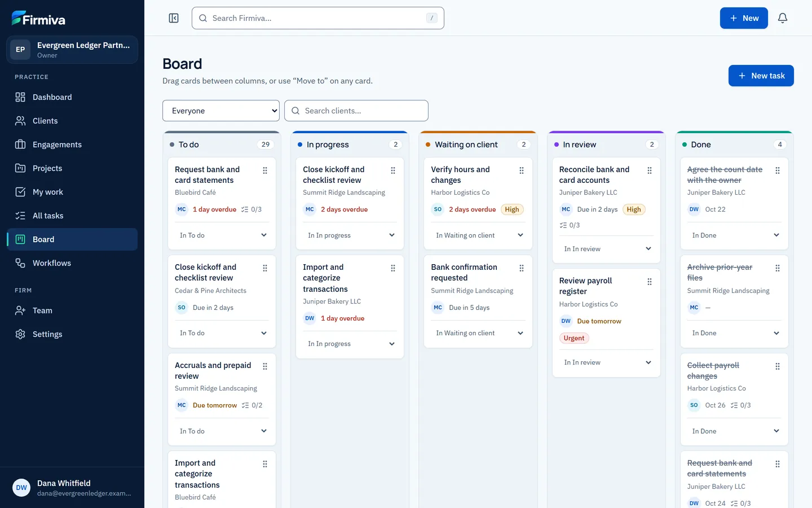Click drag handle on Review payroll register card
This screenshot has width=812, height=508.
pos(650,282)
